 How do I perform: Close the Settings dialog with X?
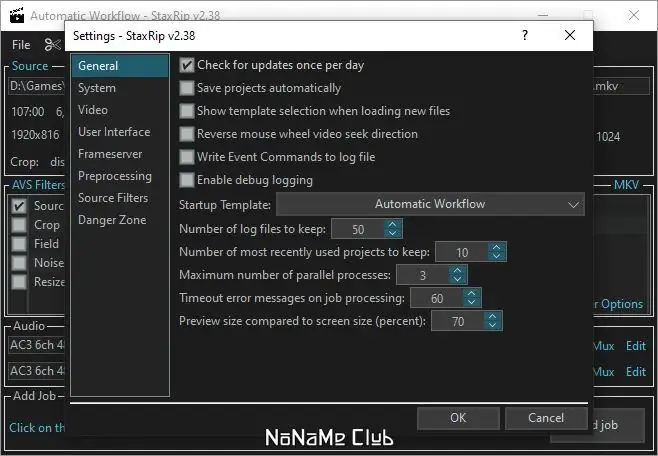click(x=570, y=35)
